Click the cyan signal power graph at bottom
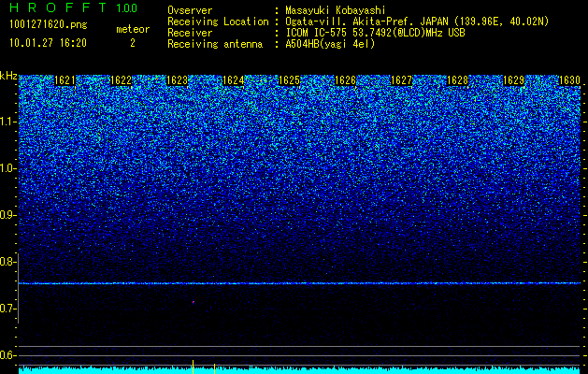 click(300, 370)
